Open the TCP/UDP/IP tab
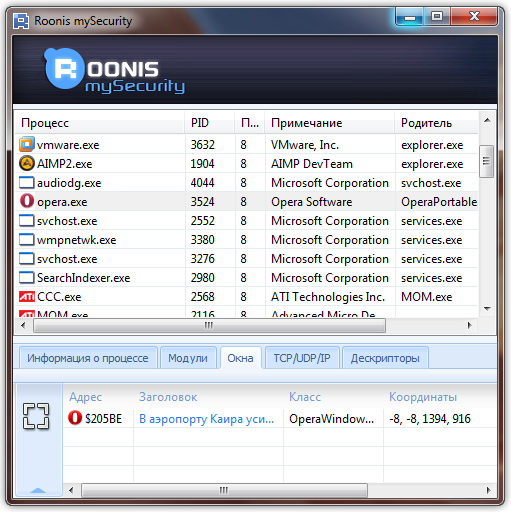This screenshot has width=511, height=512. (x=302, y=358)
